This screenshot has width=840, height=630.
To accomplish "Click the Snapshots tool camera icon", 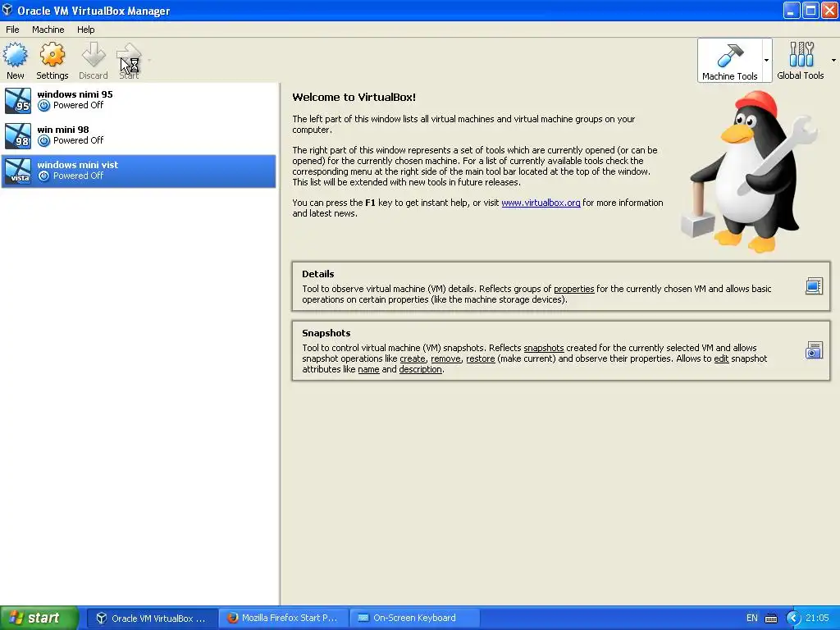I will pos(814,350).
